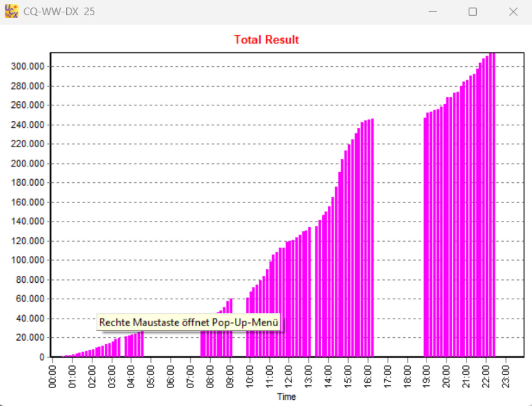Click the 300.000 y-axis label
532x406 pixels.
[x=28, y=67]
